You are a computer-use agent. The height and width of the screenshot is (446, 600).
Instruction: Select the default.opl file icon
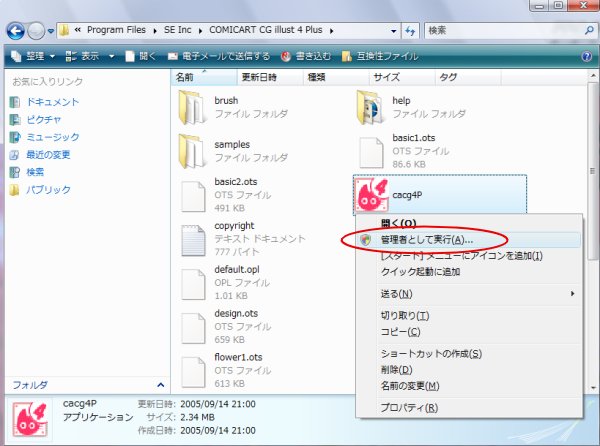point(193,285)
